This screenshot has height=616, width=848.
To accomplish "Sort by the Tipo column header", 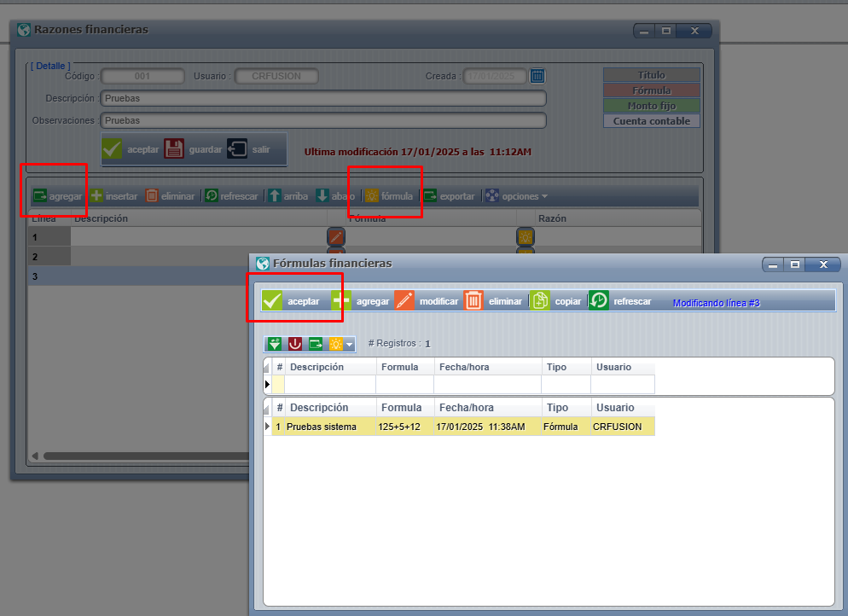I will pos(557,408).
